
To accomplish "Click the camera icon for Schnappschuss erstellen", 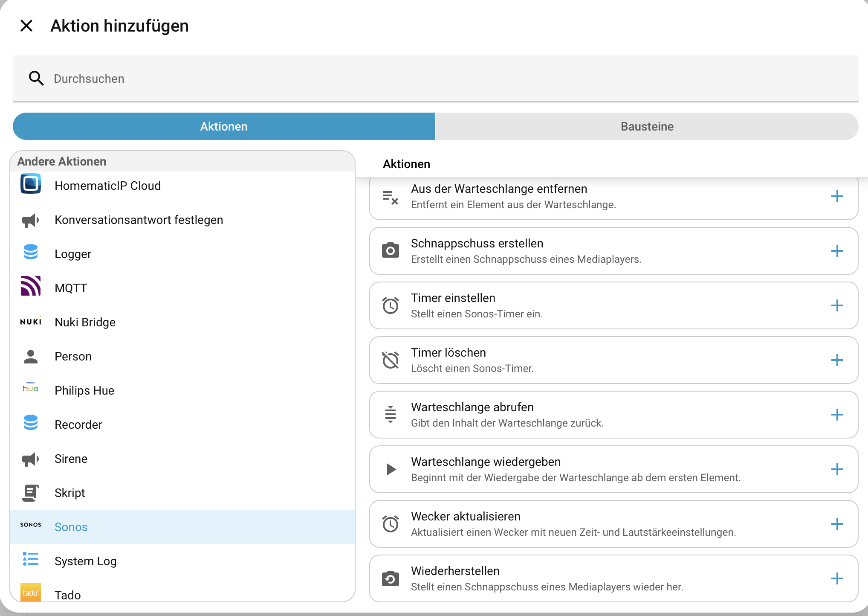I will point(391,251).
